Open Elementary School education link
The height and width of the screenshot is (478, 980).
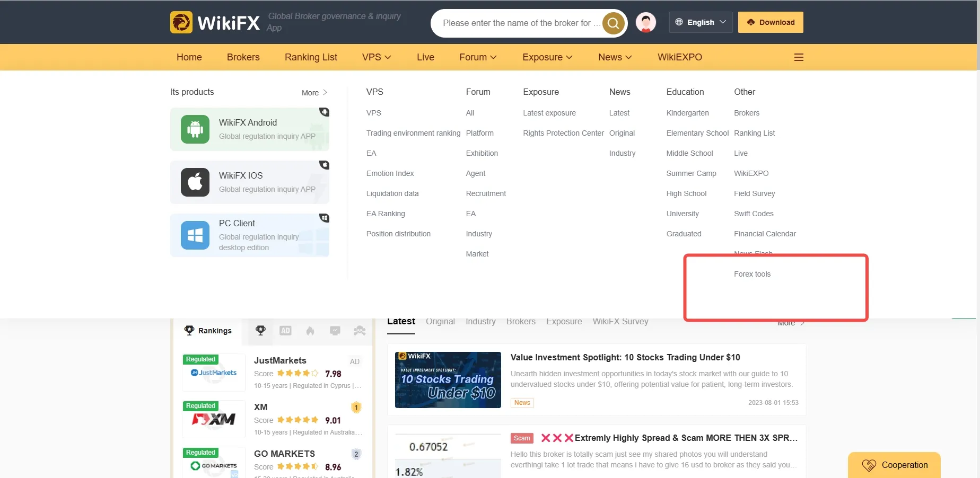(697, 133)
